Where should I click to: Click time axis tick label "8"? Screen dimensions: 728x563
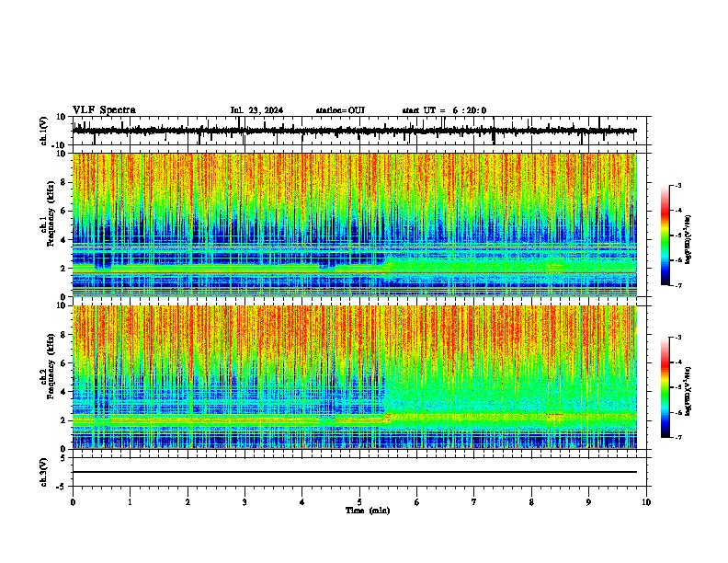point(531,502)
